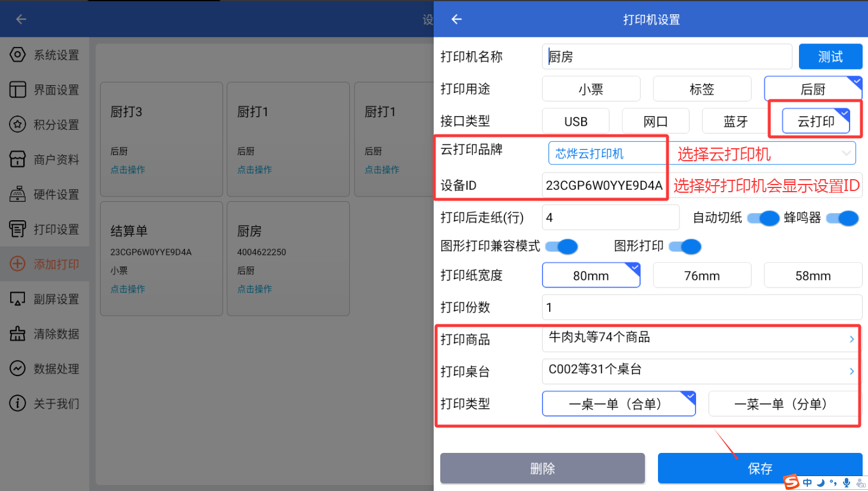Select 后厨 as print purpose
This screenshot has height=491, width=868.
tap(813, 89)
